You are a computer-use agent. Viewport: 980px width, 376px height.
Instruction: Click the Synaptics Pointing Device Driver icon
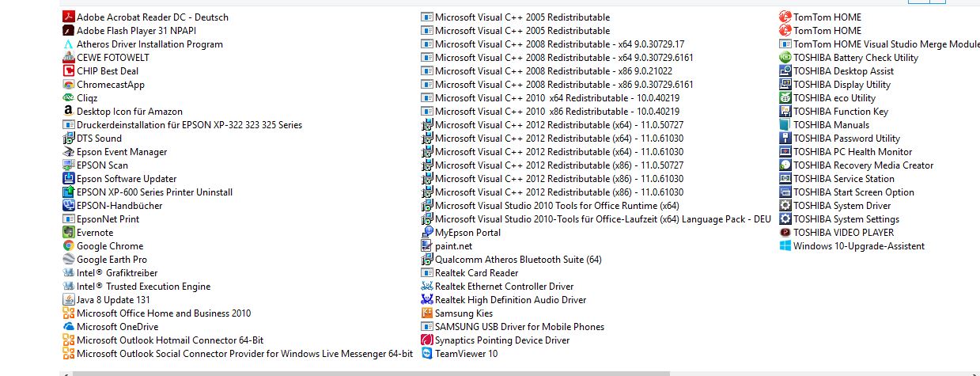pos(427,340)
